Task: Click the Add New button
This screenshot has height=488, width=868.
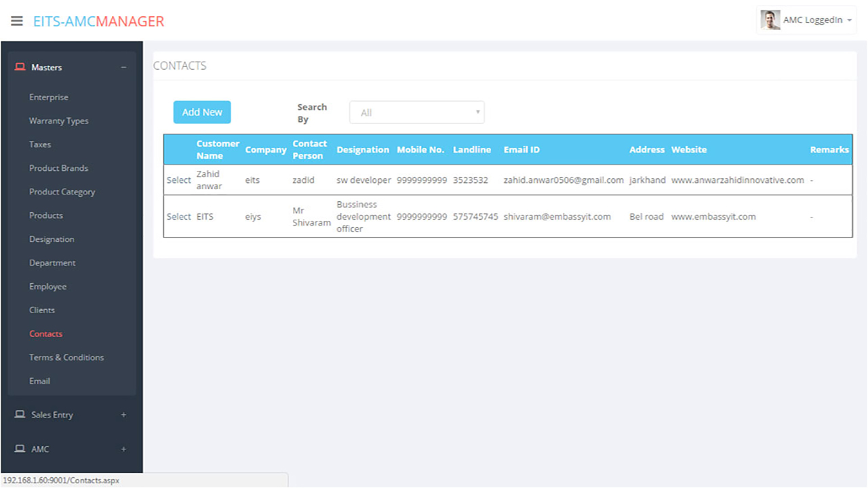Action: [202, 113]
